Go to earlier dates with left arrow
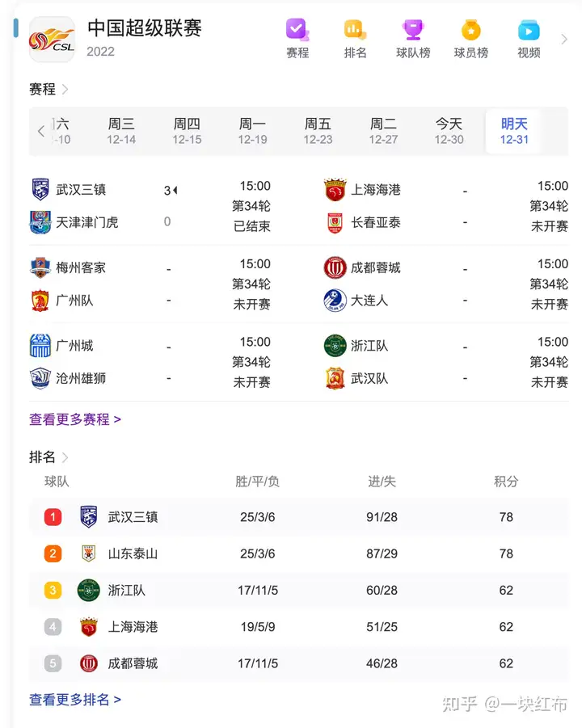The width and height of the screenshot is (582, 728). [x=41, y=131]
